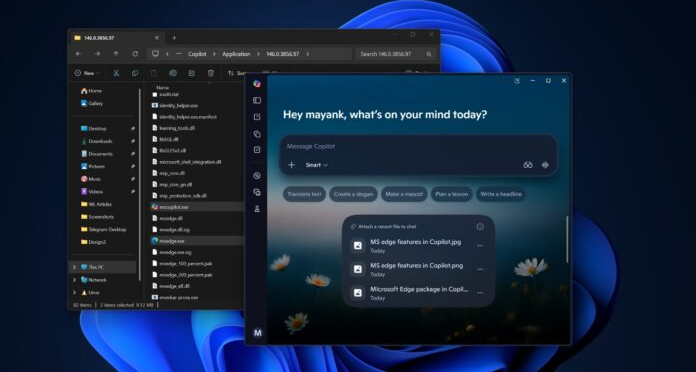Start a new chat in Copilot
This screenshot has height=372, width=696.
(x=257, y=117)
